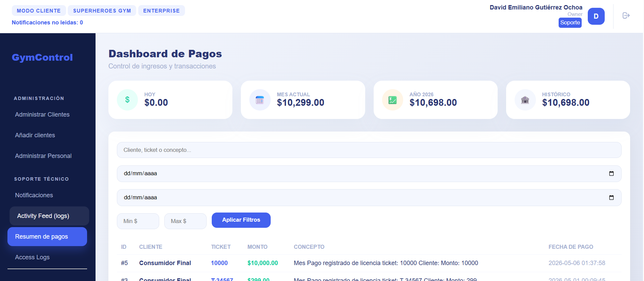
Task: Click the user name David Emiliano Gutiérrez Ochoa
Action: coord(536,7)
